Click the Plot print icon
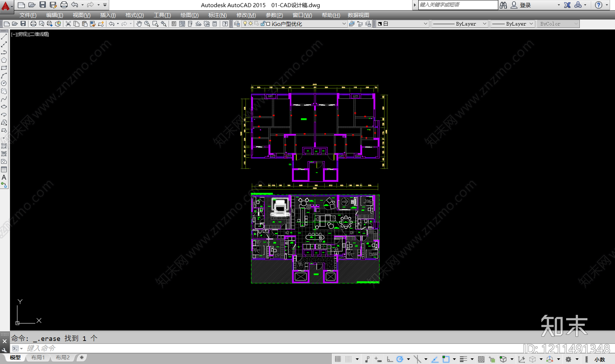The height and width of the screenshot is (364, 615). (x=33, y=24)
